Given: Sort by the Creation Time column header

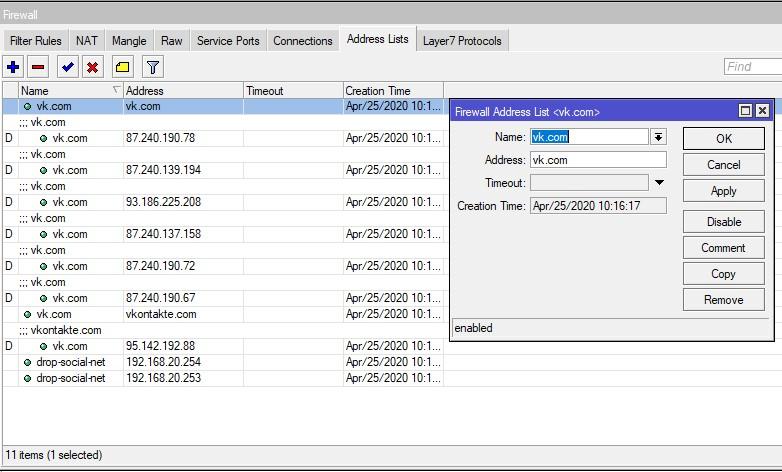Looking at the screenshot, I should pos(393,91).
